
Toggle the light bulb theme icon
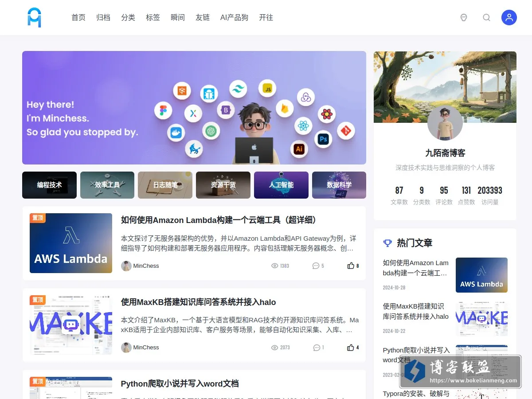pos(464,18)
